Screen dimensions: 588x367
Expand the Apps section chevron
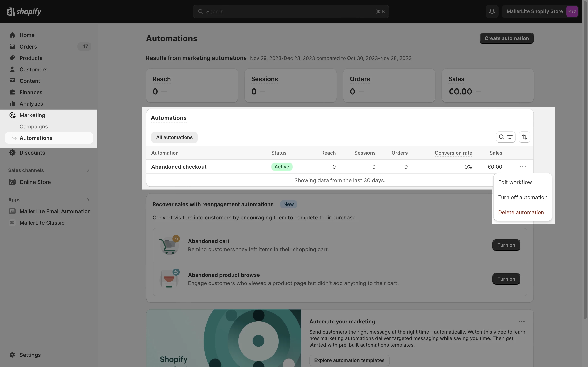(x=88, y=200)
